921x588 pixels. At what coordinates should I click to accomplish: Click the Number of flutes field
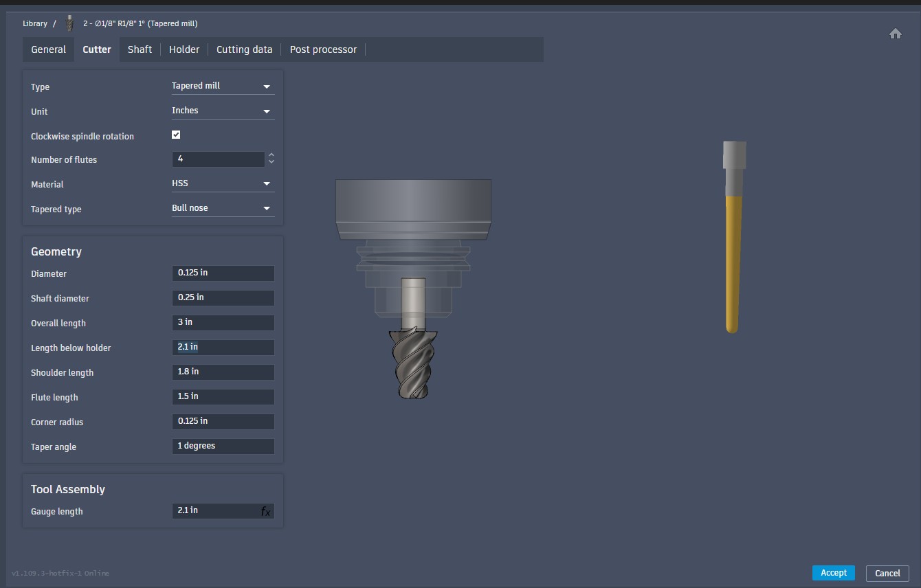coord(218,159)
